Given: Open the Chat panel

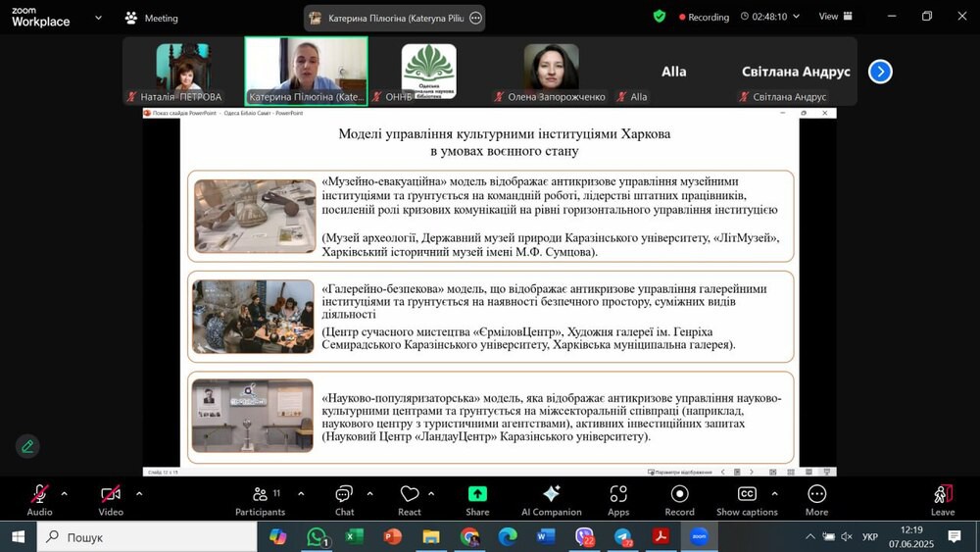Looking at the screenshot, I should pos(344,498).
